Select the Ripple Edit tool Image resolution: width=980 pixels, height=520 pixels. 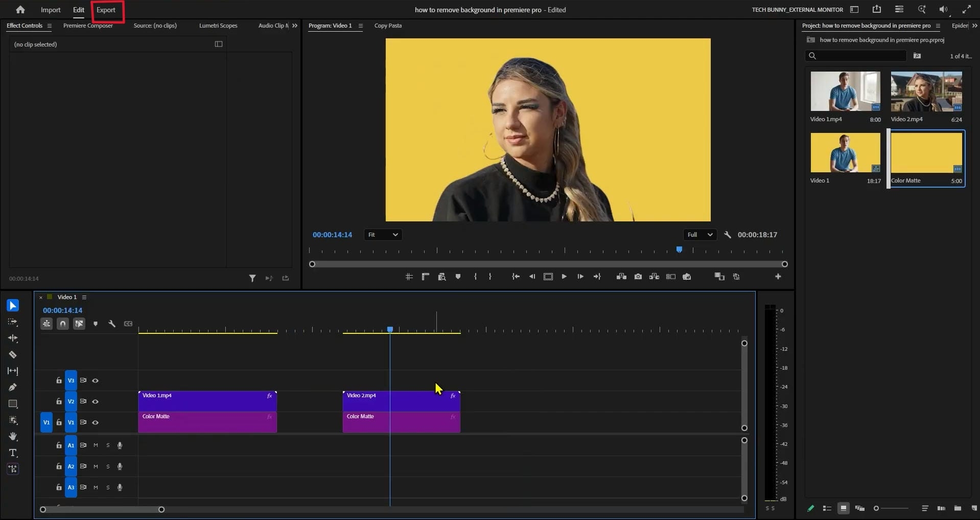pos(13,338)
